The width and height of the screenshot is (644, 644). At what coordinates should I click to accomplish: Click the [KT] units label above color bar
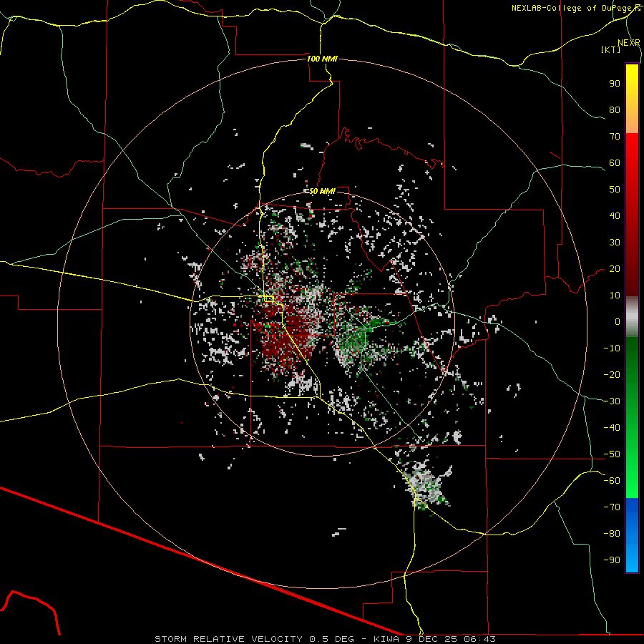click(x=610, y=49)
